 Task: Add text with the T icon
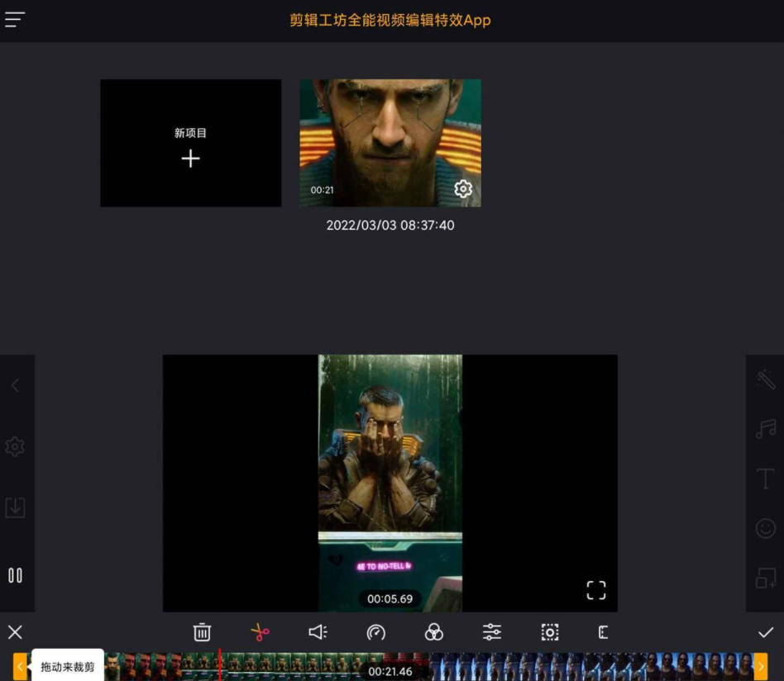click(x=766, y=479)
